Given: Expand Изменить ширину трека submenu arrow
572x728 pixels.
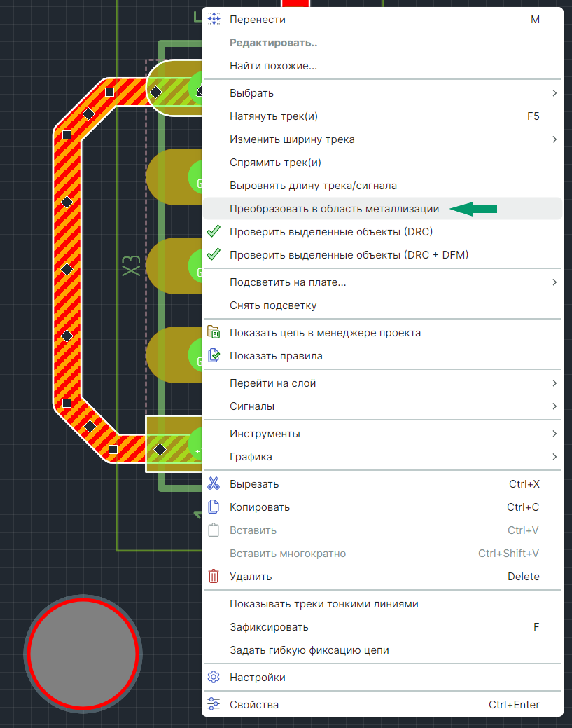Looking at the screenshot, I should coord(554,139).
